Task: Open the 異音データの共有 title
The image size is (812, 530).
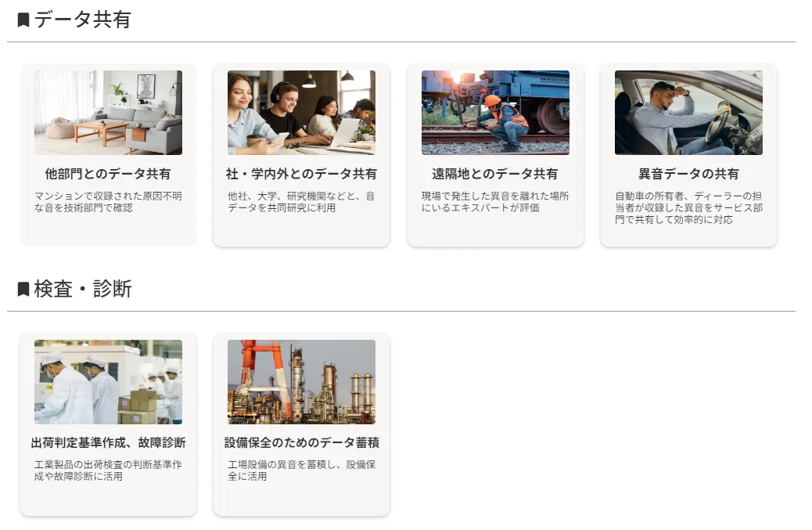Action: click(x=688, y=174)
